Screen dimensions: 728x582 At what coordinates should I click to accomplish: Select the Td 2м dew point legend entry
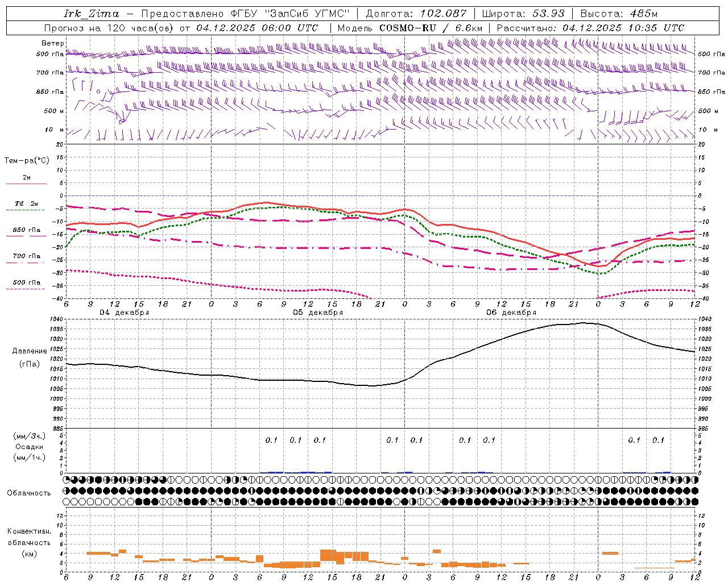coord(27,203)
